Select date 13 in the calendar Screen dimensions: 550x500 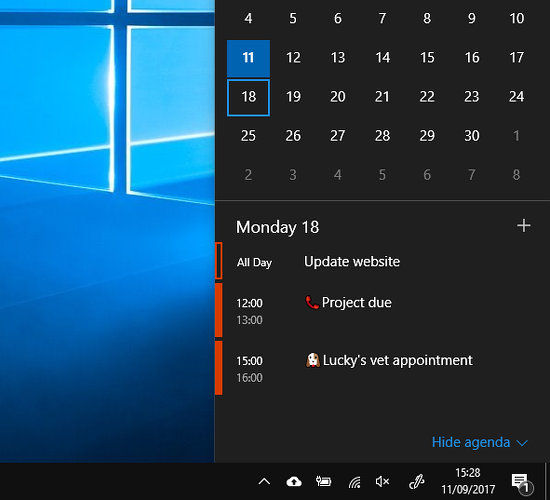338,58
